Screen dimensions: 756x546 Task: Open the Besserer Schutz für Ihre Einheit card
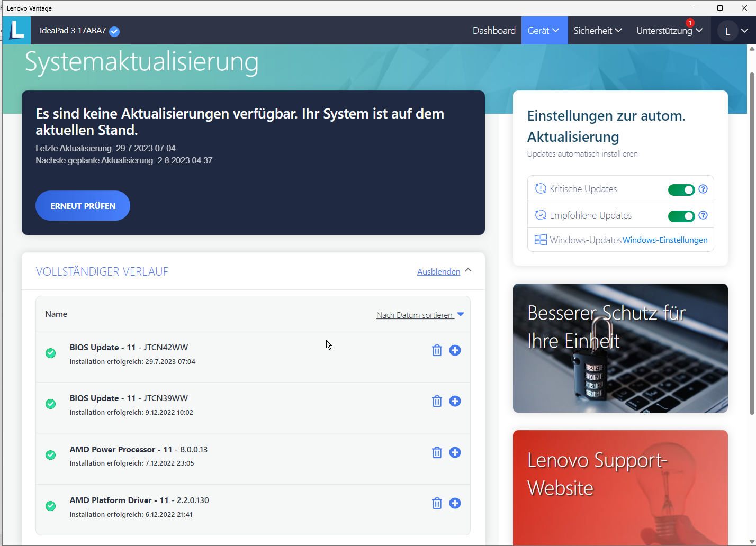tap(620, 348)
